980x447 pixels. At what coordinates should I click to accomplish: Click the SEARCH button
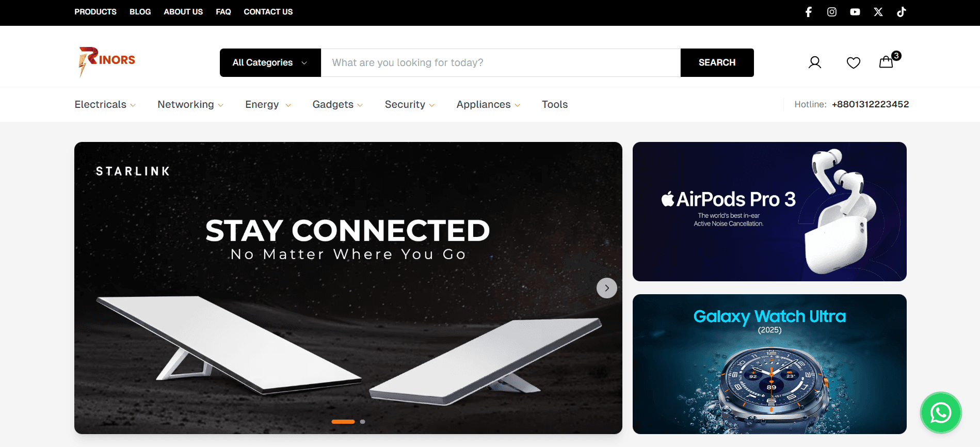point(717,62)
